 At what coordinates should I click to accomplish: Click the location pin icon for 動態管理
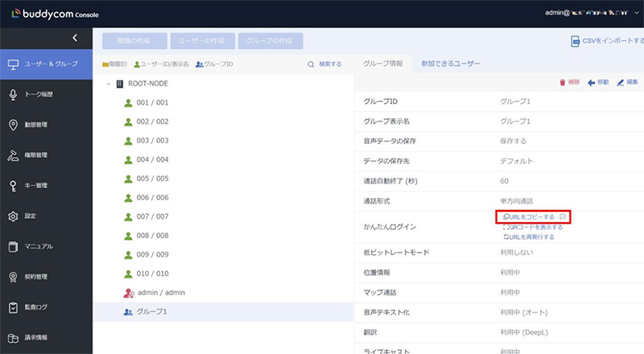(13, 125)
